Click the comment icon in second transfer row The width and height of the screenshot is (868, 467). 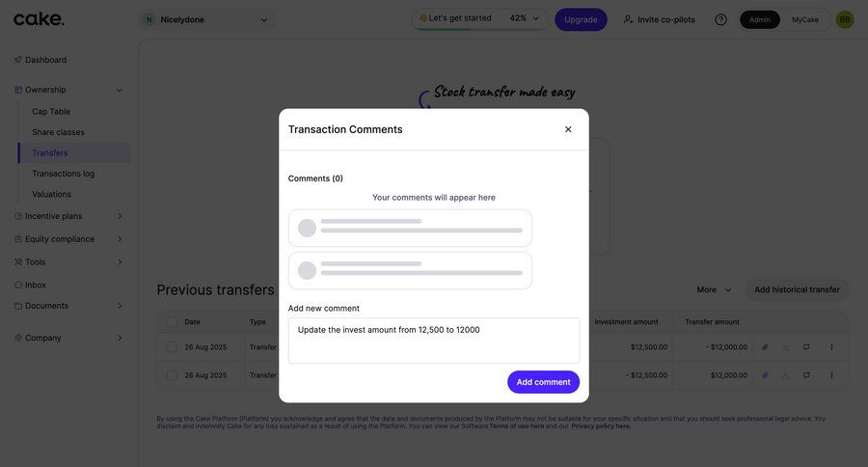coord(765,375)
